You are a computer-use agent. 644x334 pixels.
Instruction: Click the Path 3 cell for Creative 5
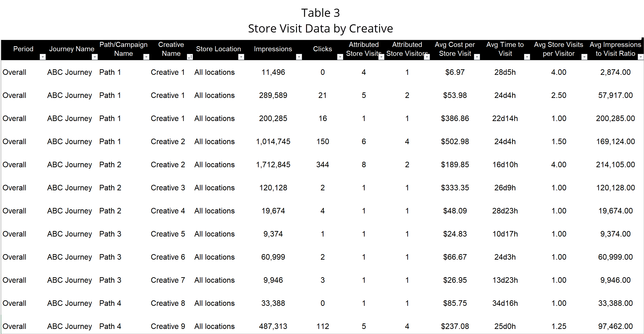[x=110, y=234]
